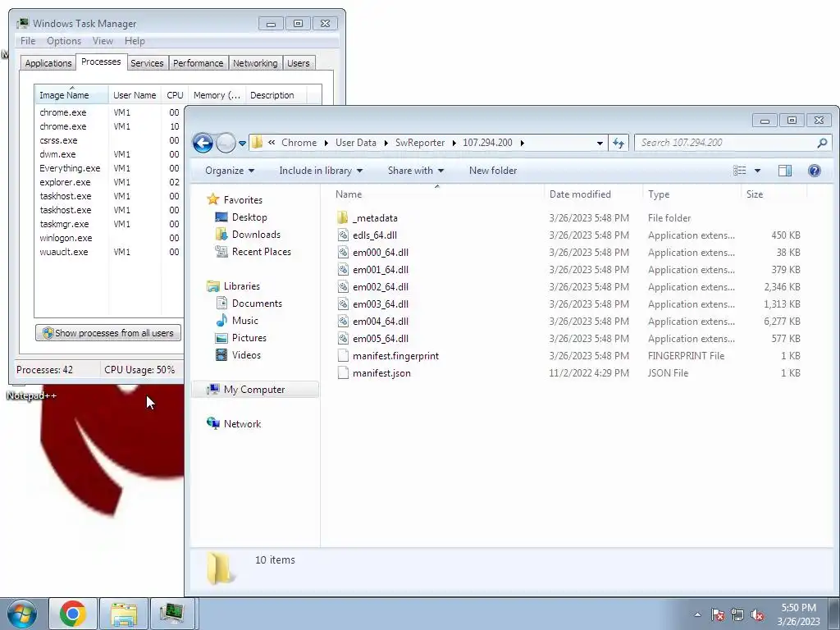This screenshot has height=630, width=840.
Task: Open Include in library dropdown
Action: 321,171
